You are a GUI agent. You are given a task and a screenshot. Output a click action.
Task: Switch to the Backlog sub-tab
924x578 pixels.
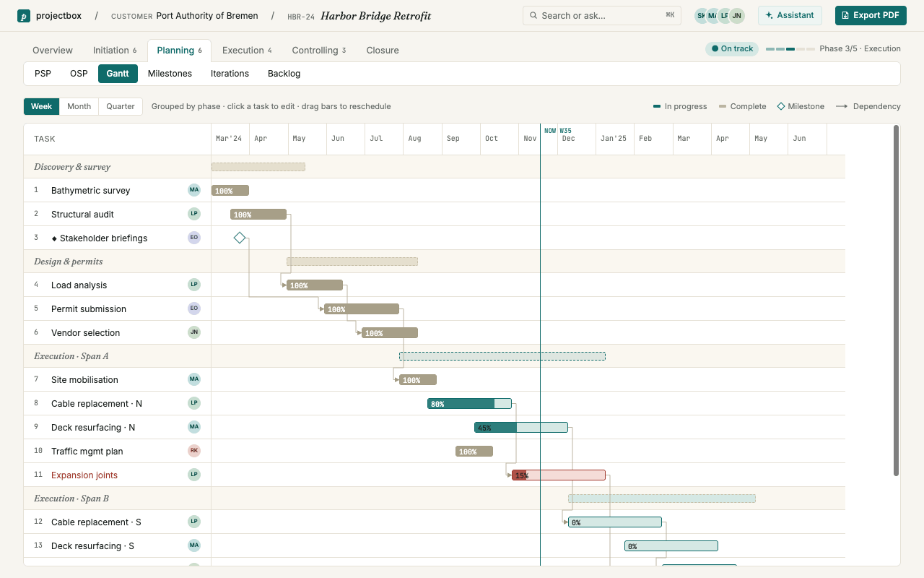click(284, 74)
